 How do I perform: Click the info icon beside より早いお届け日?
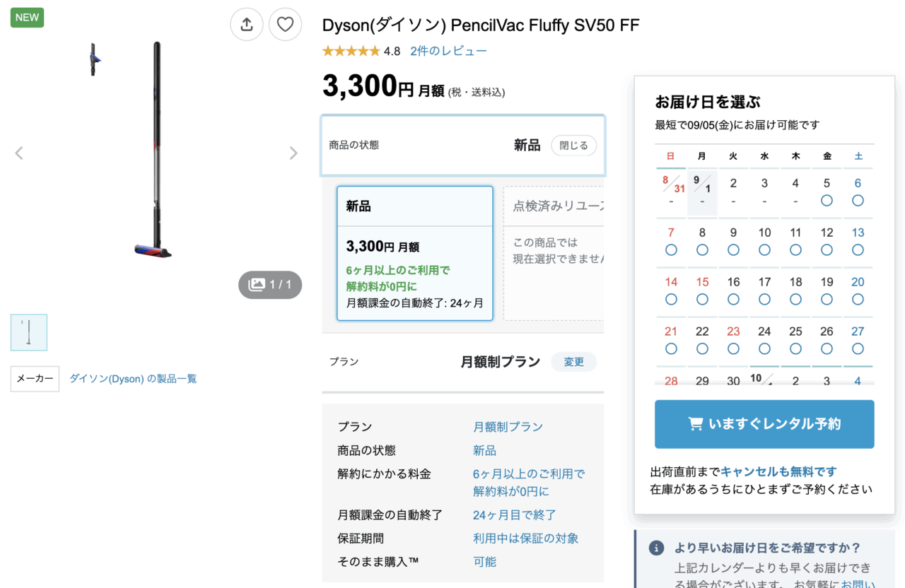click(x=657, y=548)
